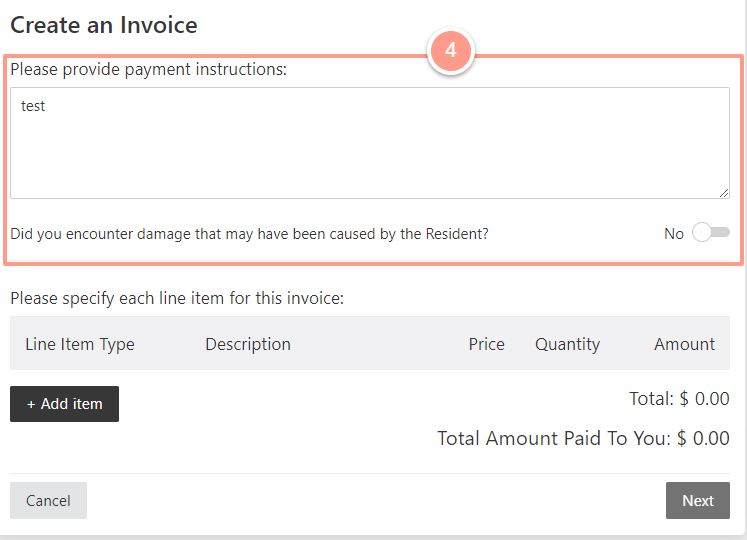
Task: Click the Amount column header
Action: pyautogui.click(x=684, y=344)
